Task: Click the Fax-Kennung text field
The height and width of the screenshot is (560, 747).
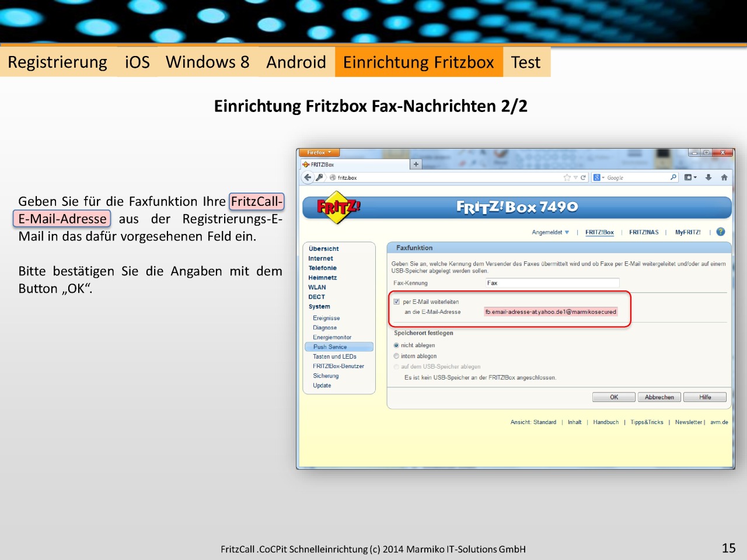Action: point(552,283)
